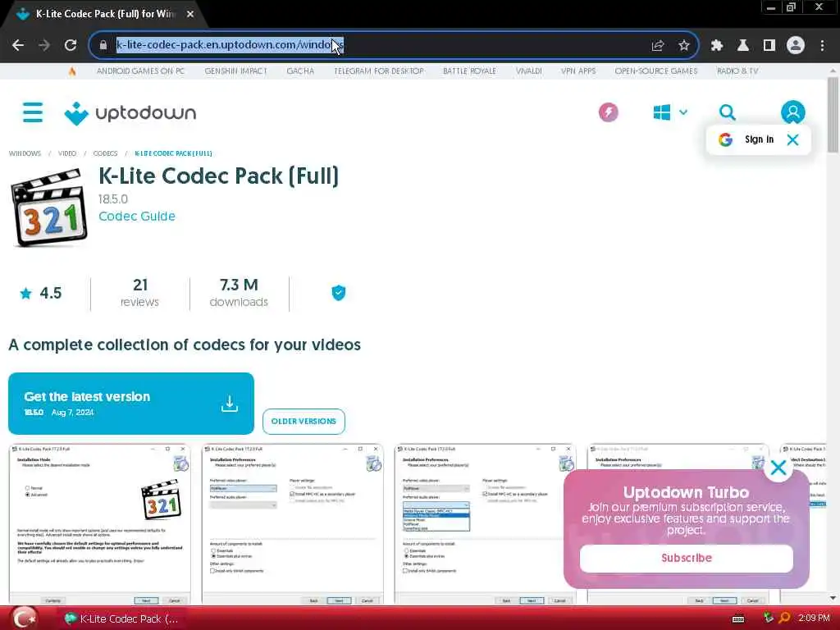Click the K-Lite Codec Pack 321 app icon
This screenshot has height=630, width=840.
(49, 208)
